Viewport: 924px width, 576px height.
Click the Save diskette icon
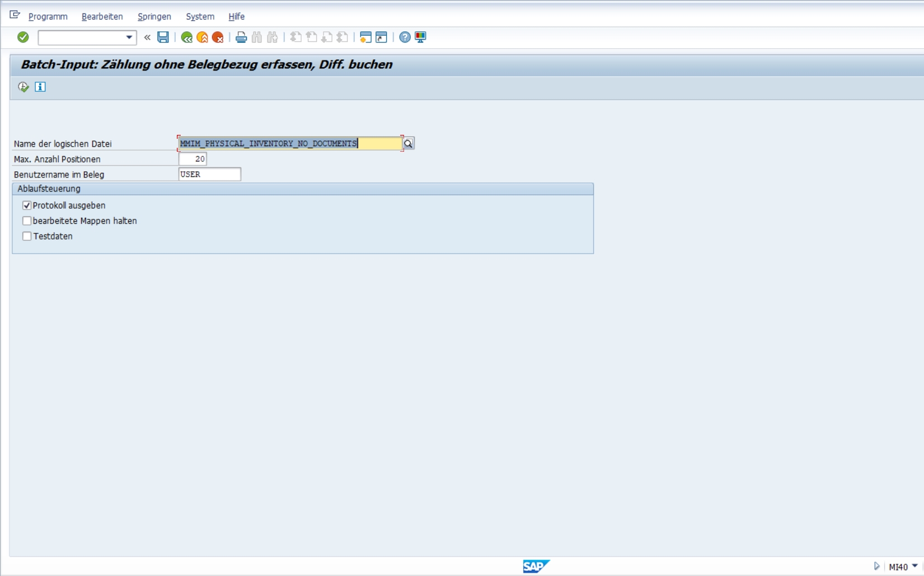[x=163, y=37]
